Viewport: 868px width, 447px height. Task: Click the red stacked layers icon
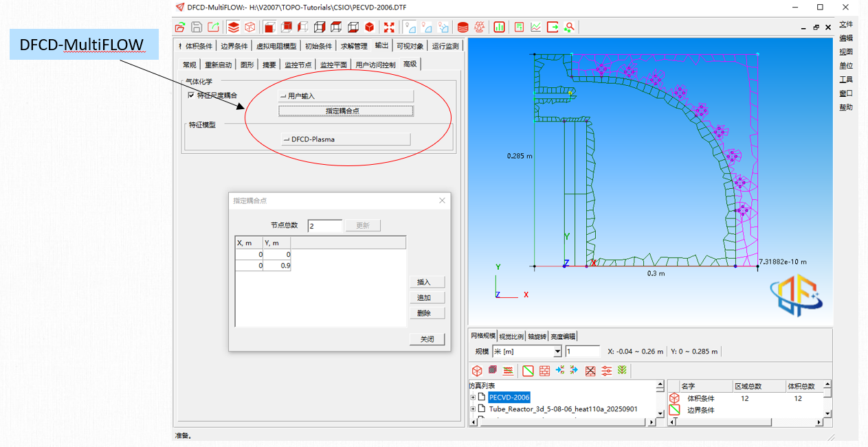coord(234,27)
